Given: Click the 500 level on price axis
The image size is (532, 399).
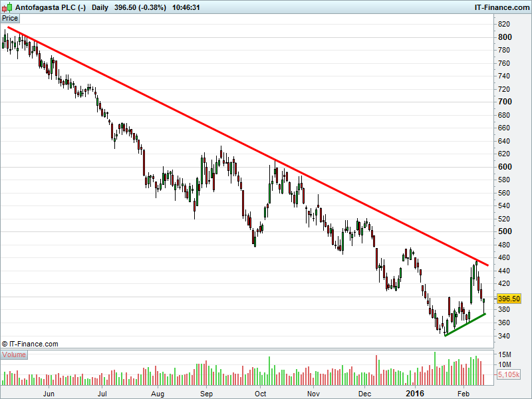Looking at the screenshot, I should click(505, 231).
